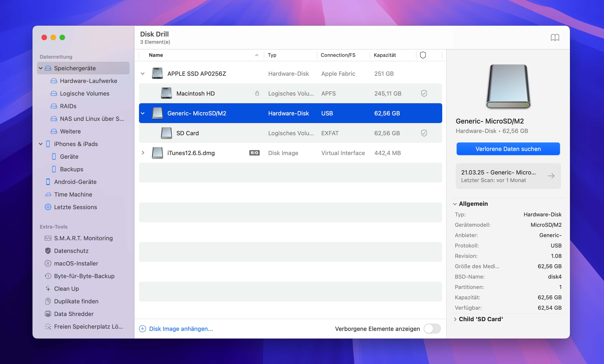
Task: Click the Geräte phone icon
Action: coord(54,156)
